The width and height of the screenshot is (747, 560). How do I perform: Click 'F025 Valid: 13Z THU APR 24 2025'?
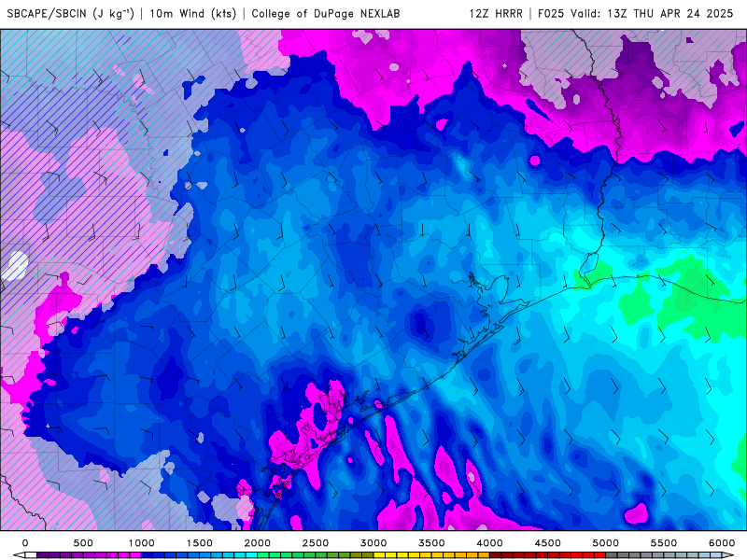coord(636,14)
